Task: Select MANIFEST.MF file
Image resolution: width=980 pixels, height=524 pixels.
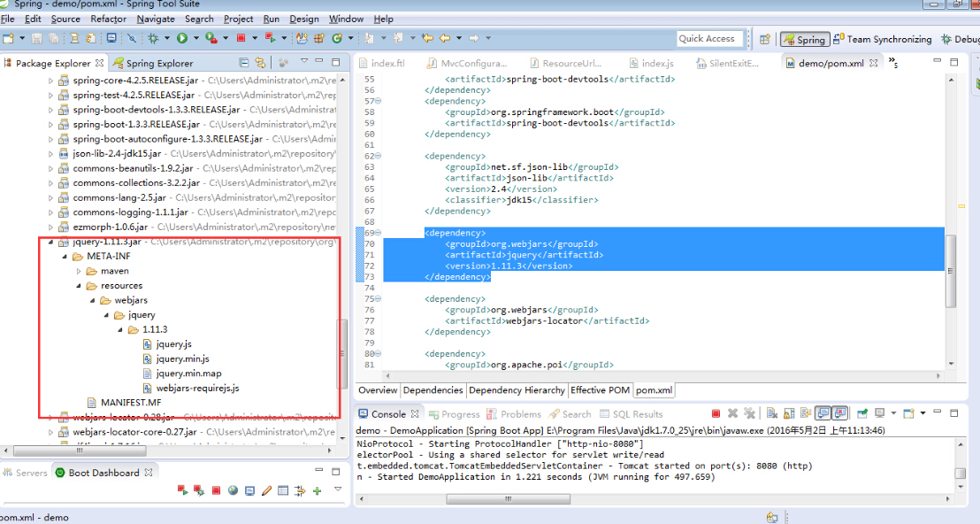Action: pyautogui.click(x=131, y=403)
